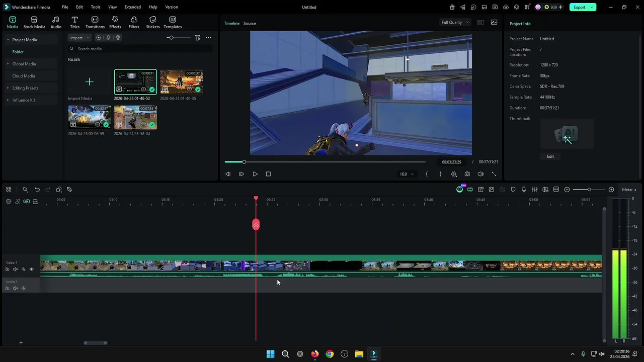Image resolution: width=644 pixels, height=362 pixels.
Task: Click the Search media field
Action: point(140,49)
